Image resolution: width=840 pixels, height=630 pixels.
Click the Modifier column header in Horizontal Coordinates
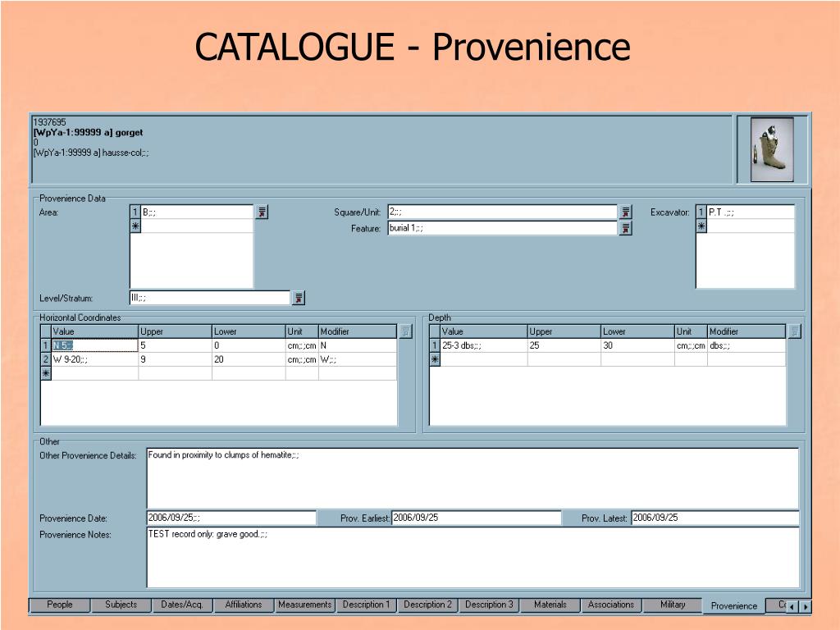[x=358, y=331]
